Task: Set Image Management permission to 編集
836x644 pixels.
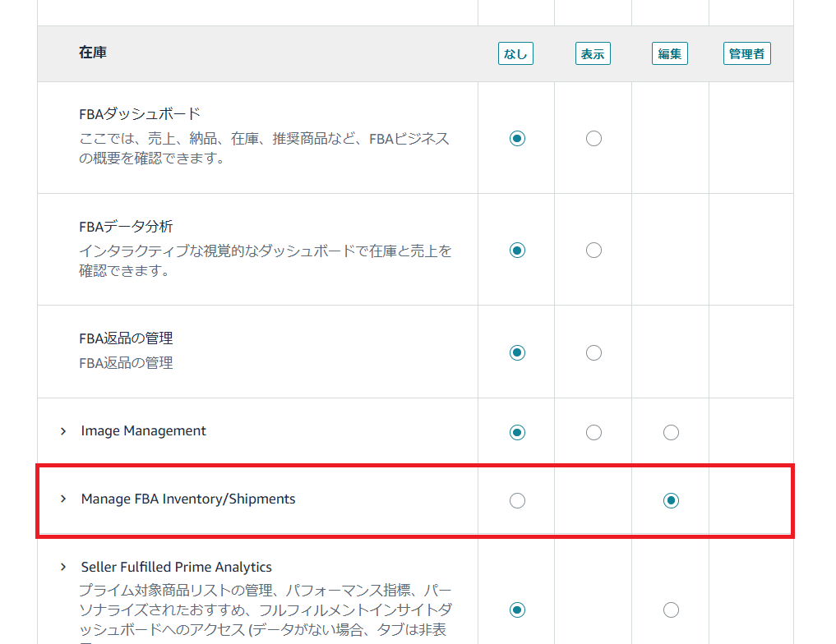Action: (671, 432)
